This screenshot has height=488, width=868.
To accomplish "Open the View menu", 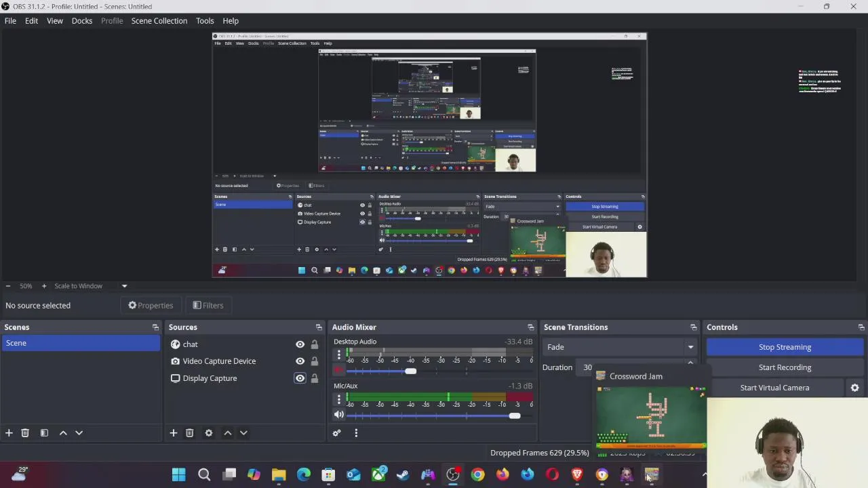I will [x=55, y=21].
